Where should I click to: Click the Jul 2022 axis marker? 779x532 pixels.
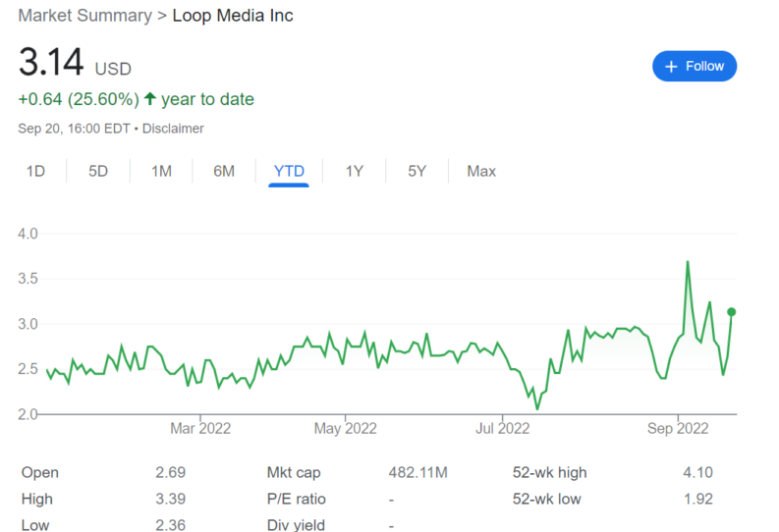[502, 428]
